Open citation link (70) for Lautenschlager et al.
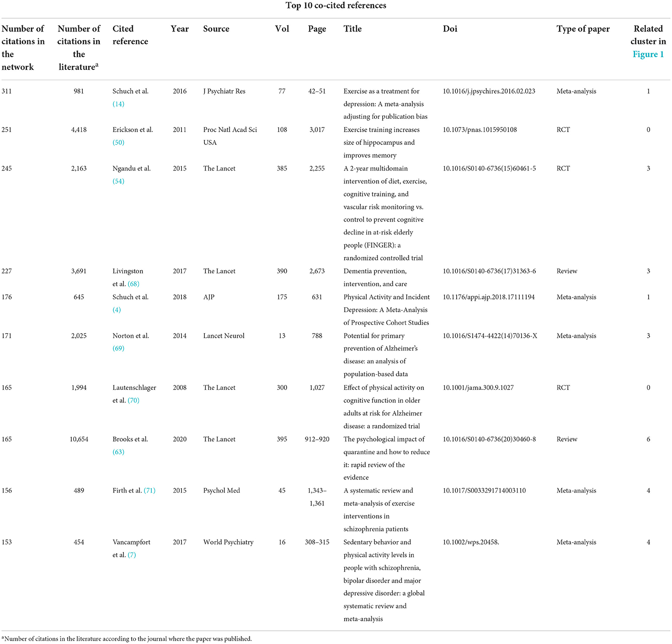This screenshot has width=672, height=644. [x=133, y=400]
